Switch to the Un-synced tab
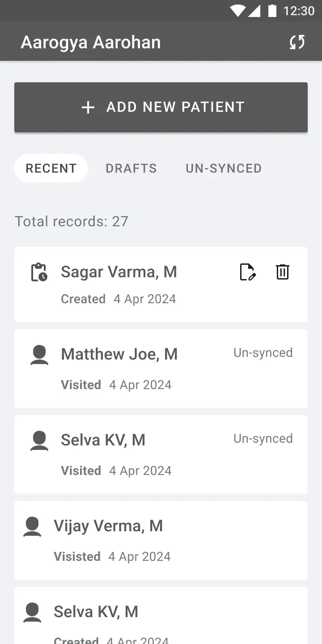 pos(224,168)
